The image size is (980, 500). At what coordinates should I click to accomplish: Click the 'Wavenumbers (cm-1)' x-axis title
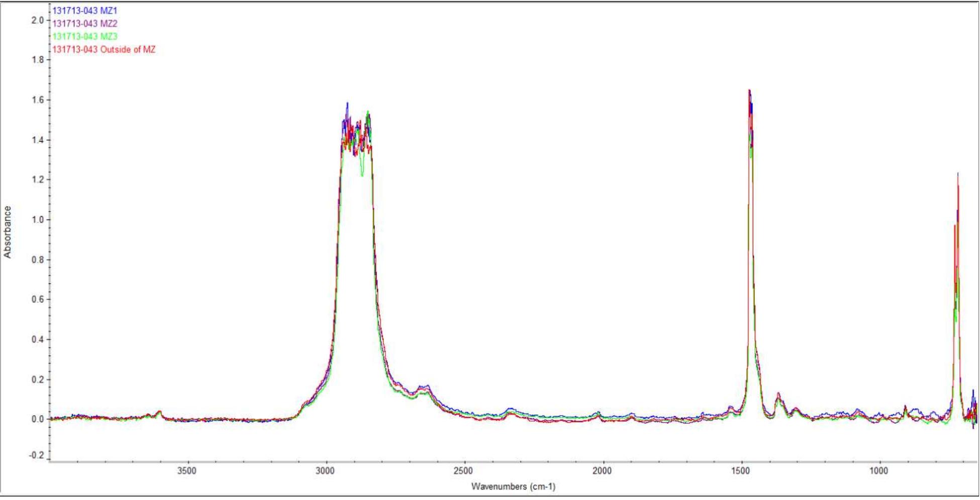(x=513, y=486)
